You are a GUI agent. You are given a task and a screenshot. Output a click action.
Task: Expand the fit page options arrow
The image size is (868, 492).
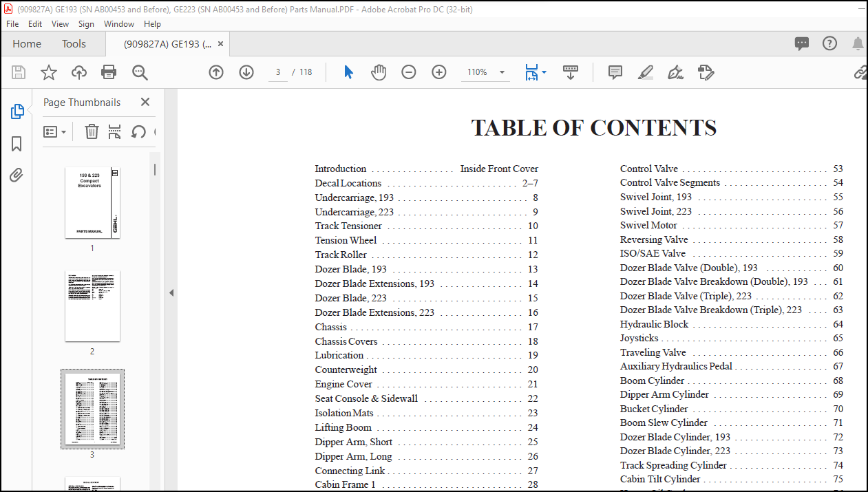tap(544, 72)
